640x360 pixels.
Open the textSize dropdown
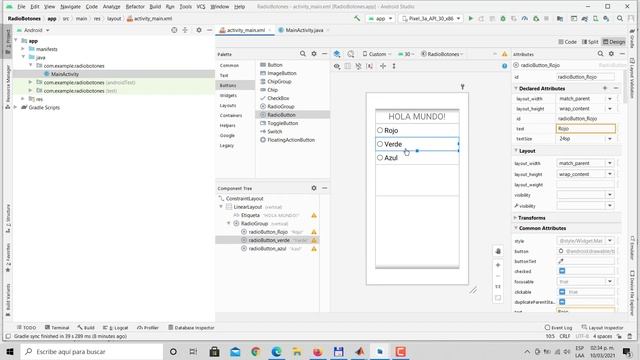click(610, 139)
